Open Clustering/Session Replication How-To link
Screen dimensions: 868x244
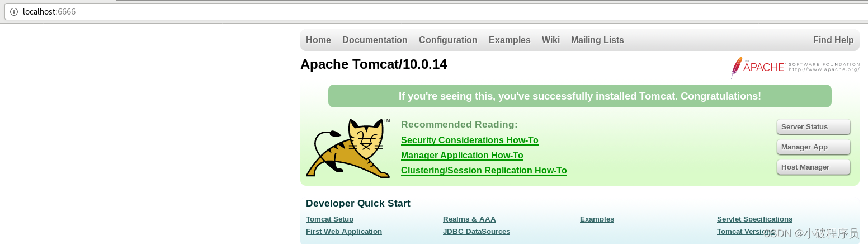484,171
